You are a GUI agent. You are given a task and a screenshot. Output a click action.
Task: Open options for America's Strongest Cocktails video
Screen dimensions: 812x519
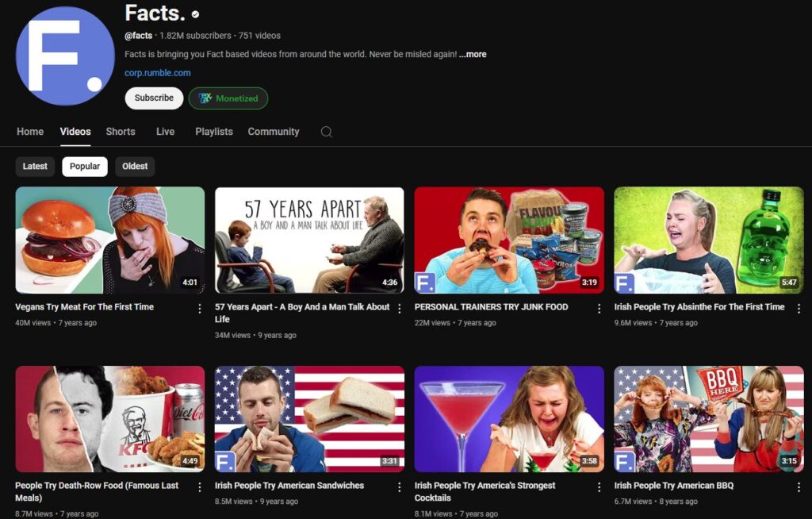[599, 487]
